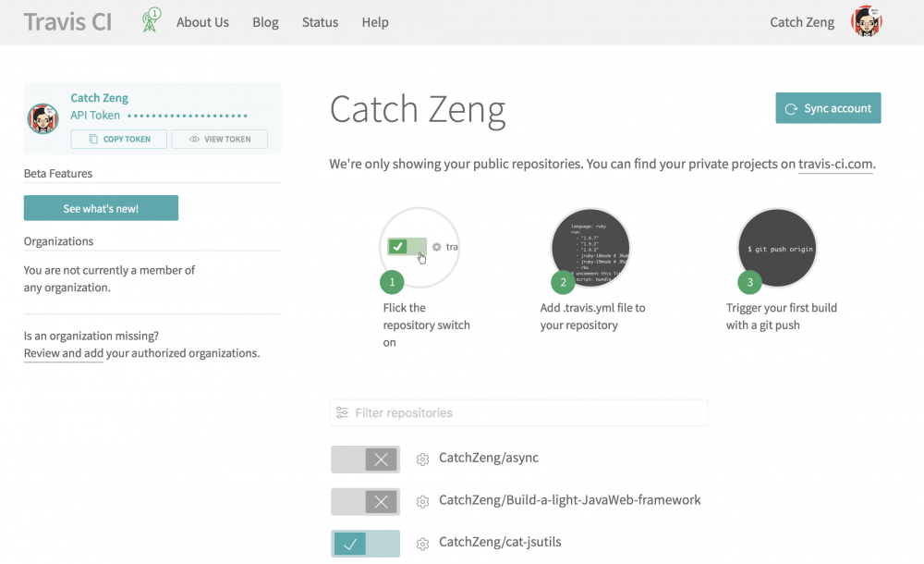Go to the Blog page
This screenshot has height=564, width=924.
coord(265,22)
